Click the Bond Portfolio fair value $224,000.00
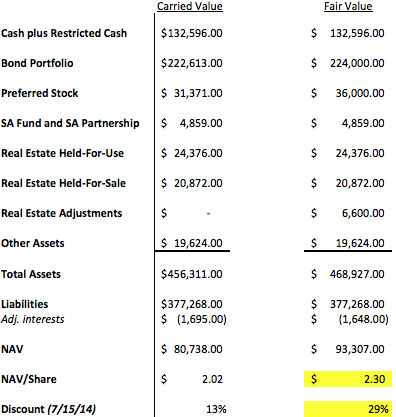 348,63
